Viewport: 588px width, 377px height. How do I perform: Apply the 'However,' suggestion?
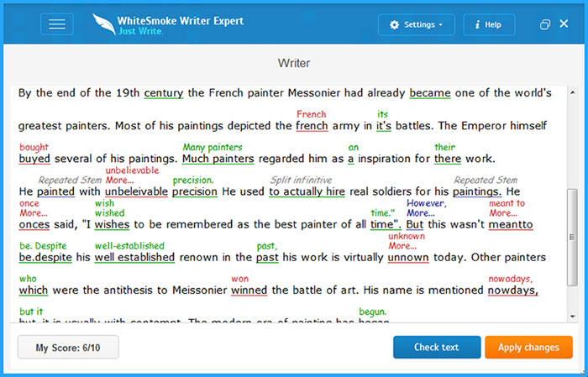pyautogui.click(x=427, y=203)
